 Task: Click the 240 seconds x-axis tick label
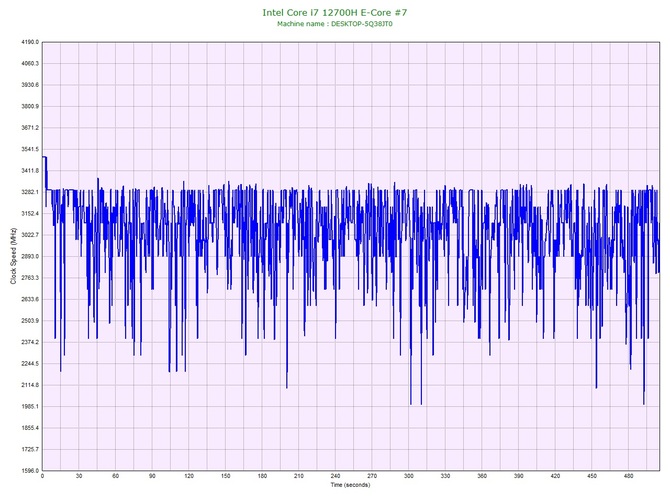point(335,476)
